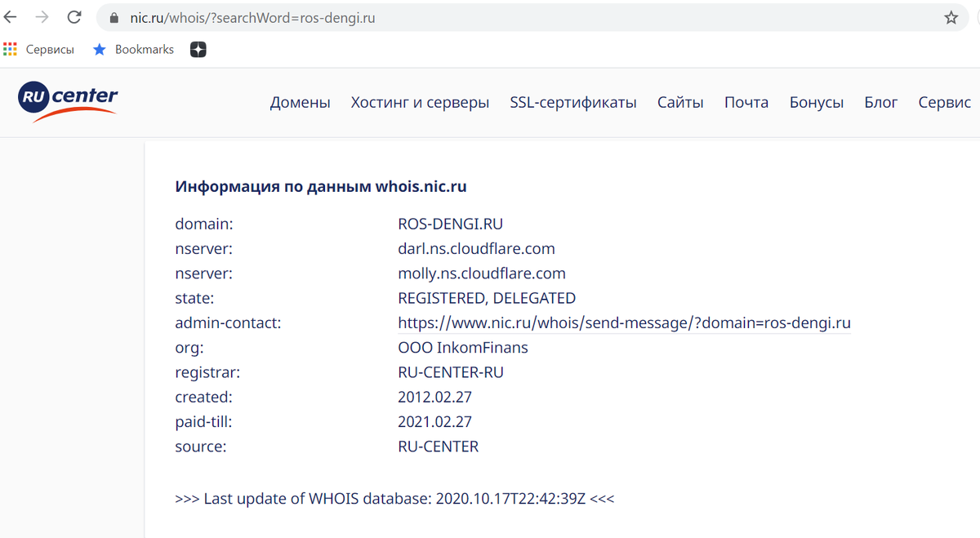Open the Домены menu
Image resolution: width=980 pixels, height=538 pixels.
click(301, 102)
